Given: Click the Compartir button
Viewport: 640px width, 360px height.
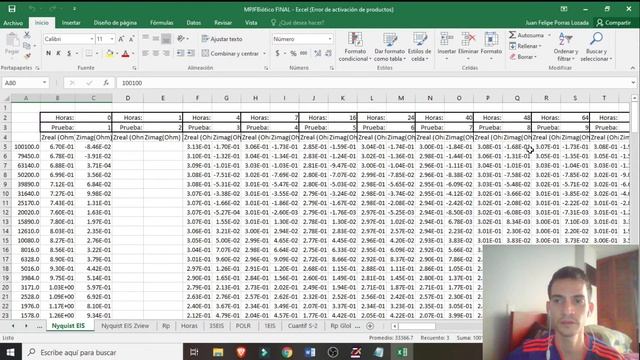Looking at the screenshot, I should pos(613,23).
